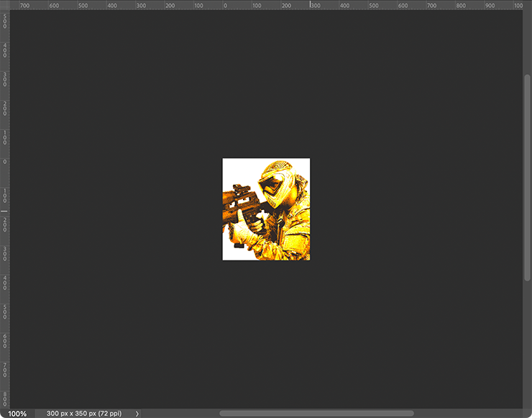Expand the status bar chevron arrow

coord(137,414)
